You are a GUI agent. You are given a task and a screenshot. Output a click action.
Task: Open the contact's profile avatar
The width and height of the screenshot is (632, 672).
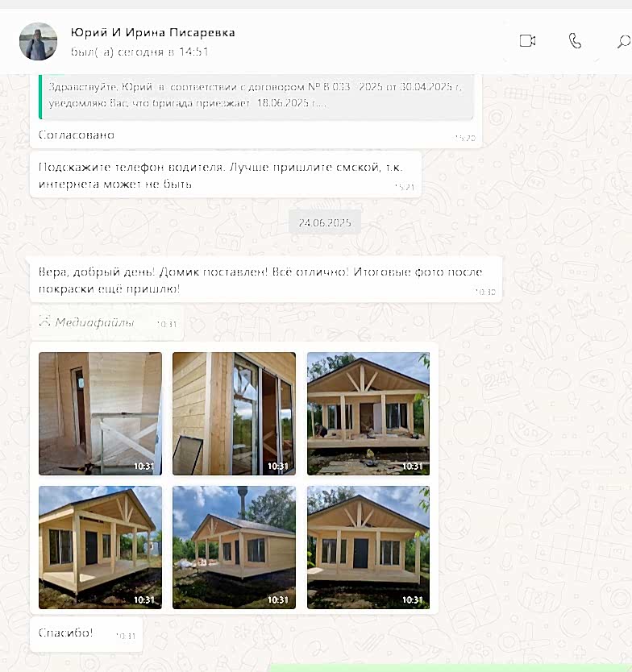coord(38,41)
